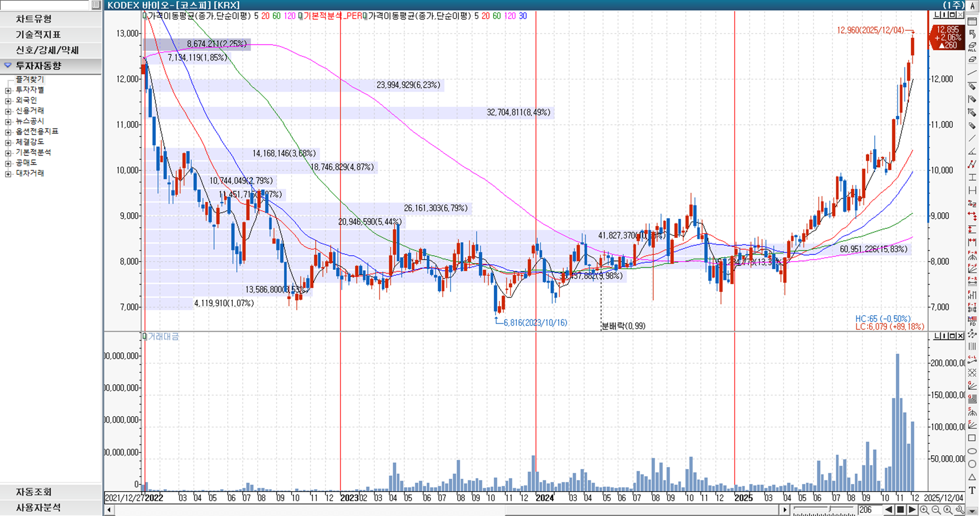980x516 pixels.
Task: Open the 차트유형 panel tab
Action: [x=34, y=19]
